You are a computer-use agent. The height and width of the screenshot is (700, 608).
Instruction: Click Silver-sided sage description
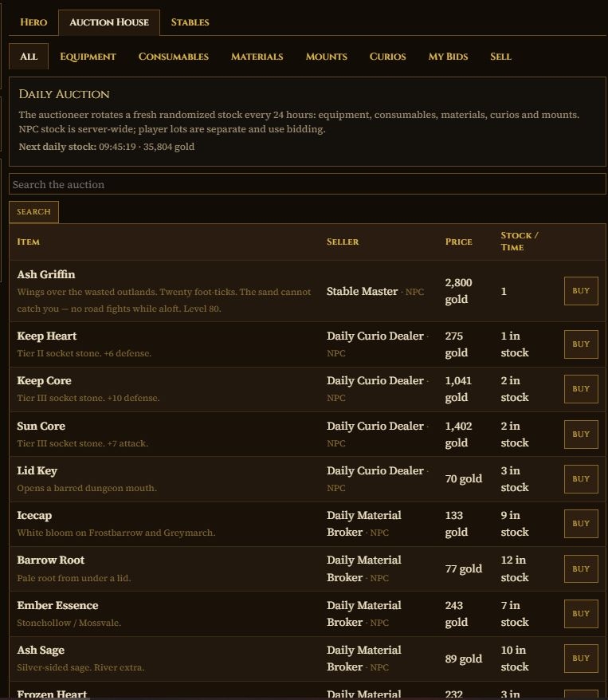[x=80, y=668]
